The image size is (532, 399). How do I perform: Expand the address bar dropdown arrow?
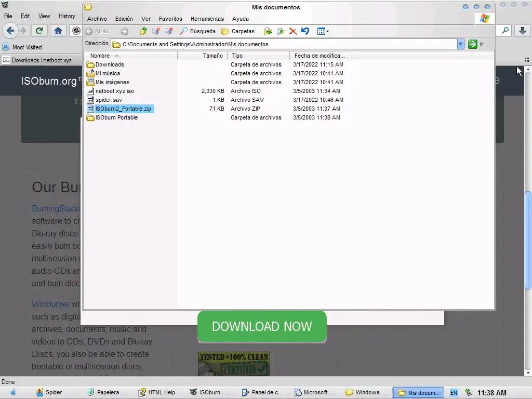coord(460,44)
